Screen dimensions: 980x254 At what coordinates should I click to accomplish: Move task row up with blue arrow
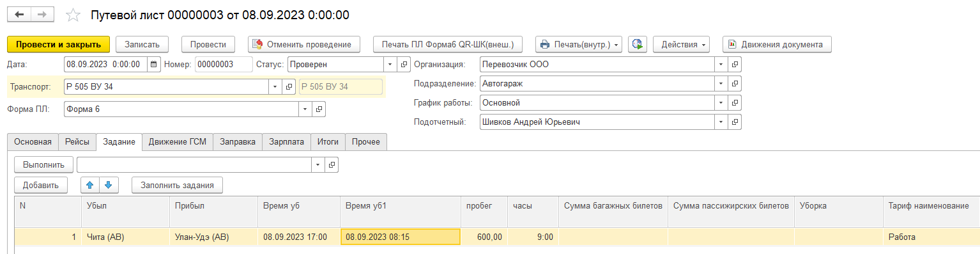coord(90,185)
